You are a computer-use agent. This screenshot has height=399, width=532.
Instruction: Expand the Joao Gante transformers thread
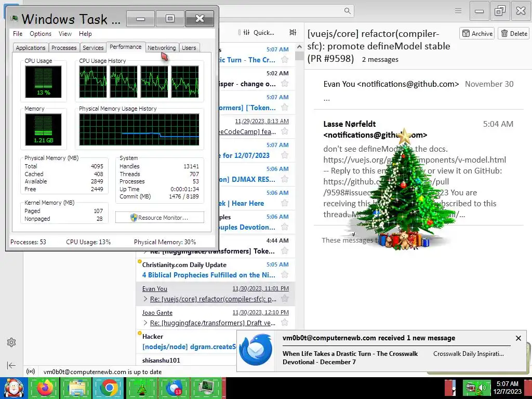(145, 323)
